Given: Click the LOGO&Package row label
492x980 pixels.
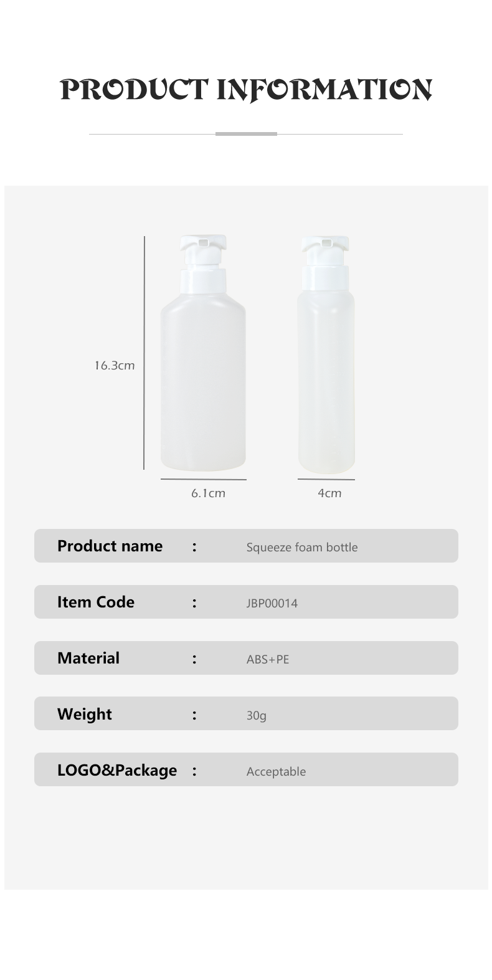Looking at the screenshot, I should (x=117, y=771).
